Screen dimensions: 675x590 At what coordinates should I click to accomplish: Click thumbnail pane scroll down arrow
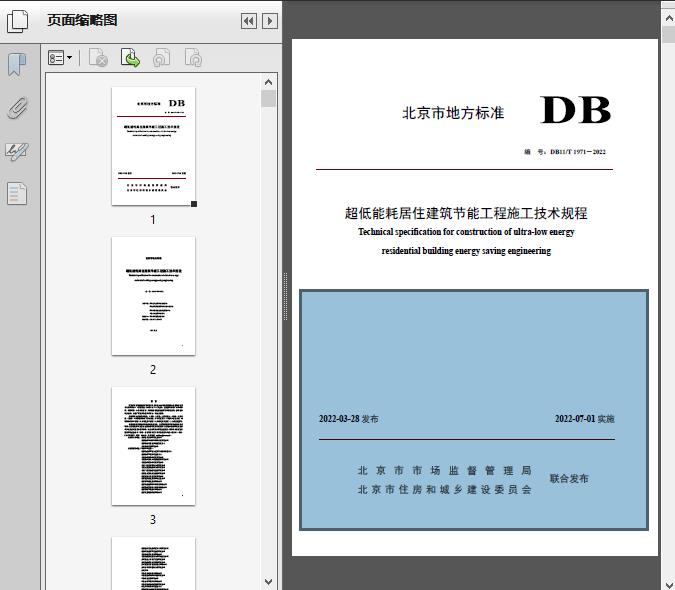click(x=269, y=582)
